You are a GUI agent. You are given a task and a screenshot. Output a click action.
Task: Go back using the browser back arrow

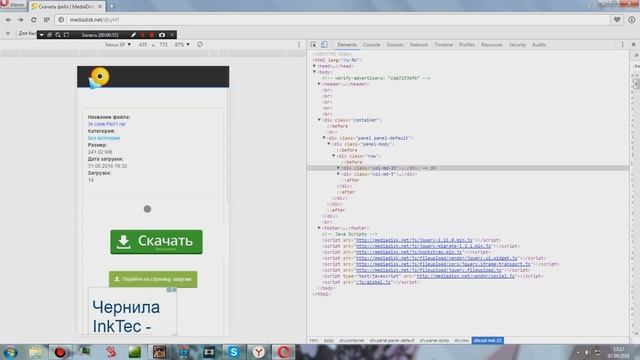(9, 20)
